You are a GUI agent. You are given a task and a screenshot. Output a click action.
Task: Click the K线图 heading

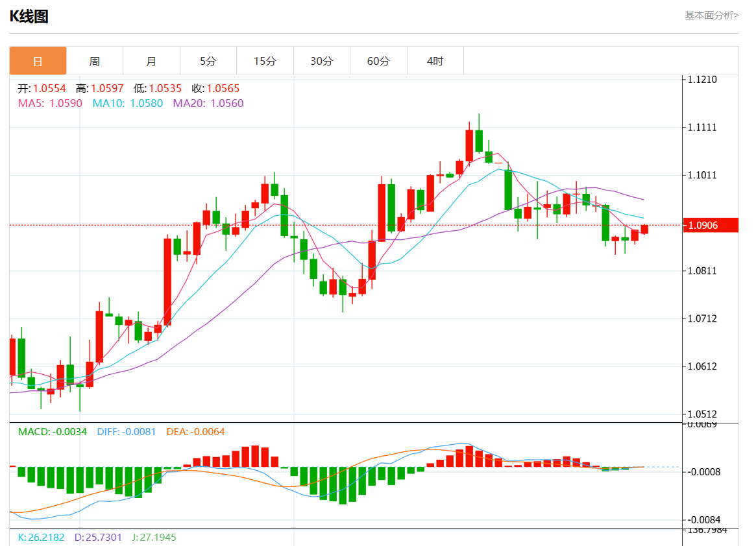[x=29, y=17]
